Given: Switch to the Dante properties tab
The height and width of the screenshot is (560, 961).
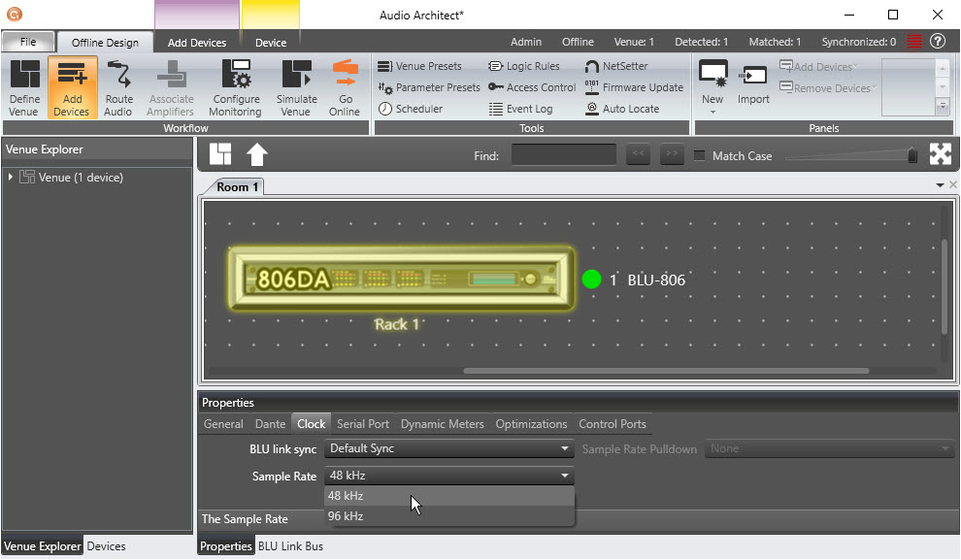Looking at the screenshot, I should pos(270,424).
